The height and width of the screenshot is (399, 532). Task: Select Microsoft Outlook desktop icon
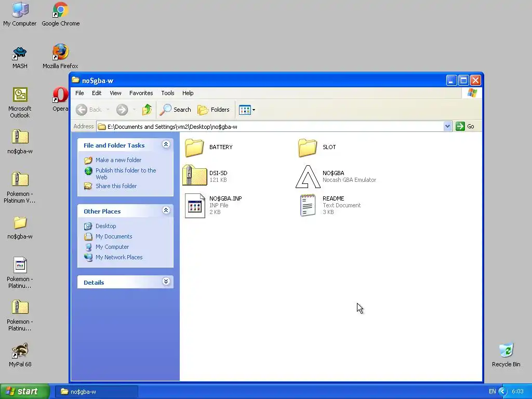click(x=20, y=103)
